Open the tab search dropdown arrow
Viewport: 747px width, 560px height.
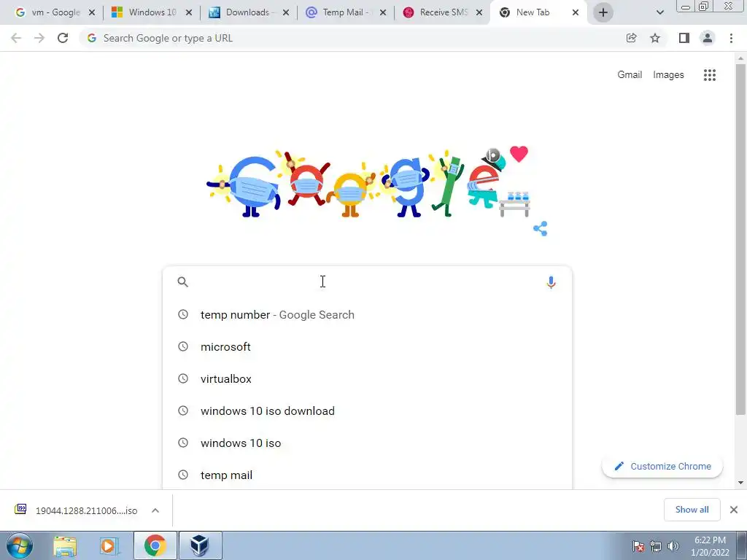coord(659,12)
